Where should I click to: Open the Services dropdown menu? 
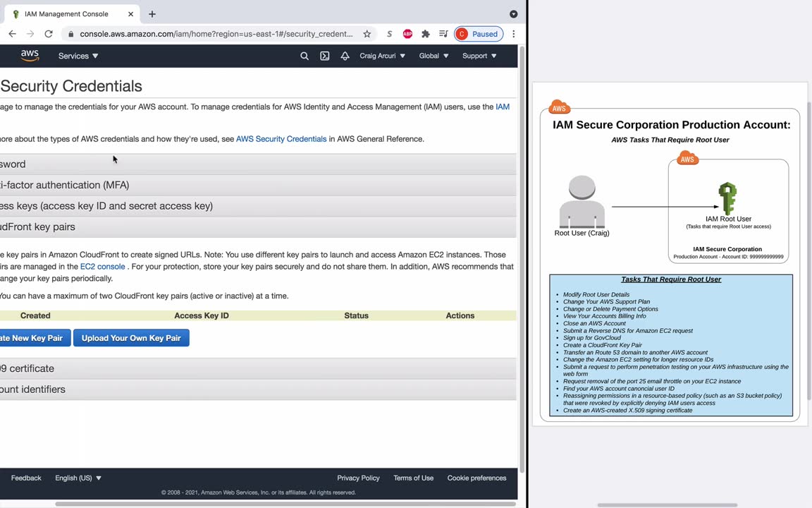click(78, 56)
